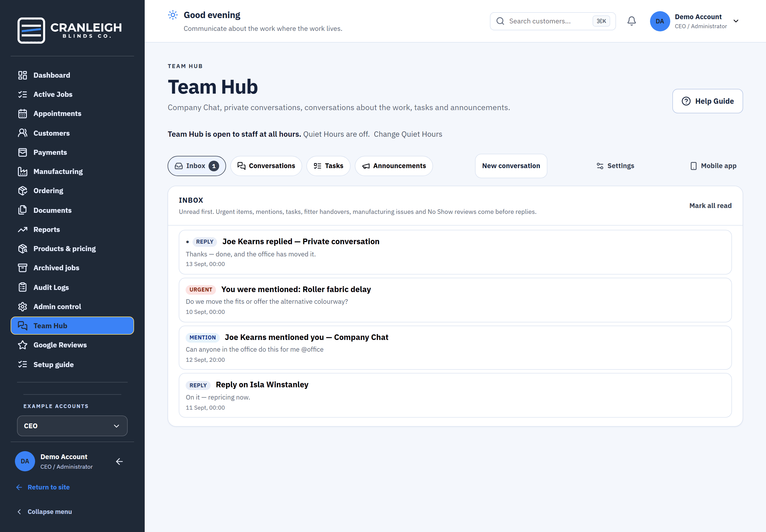Open Setup guide checklist icon
The image size is (766, 532).
(22, 364)
